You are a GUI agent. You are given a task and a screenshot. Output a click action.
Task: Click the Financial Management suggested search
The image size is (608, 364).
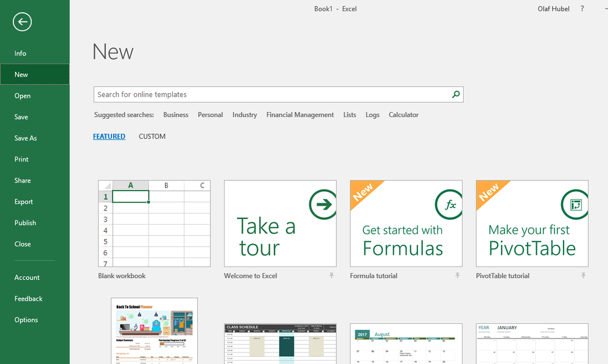click(300, 115)
